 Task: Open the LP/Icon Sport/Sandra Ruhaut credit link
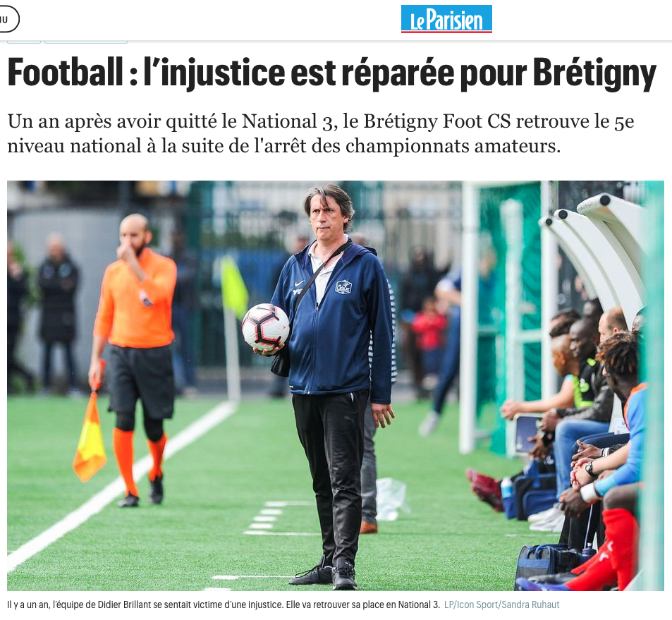click(x=502, y=604)
